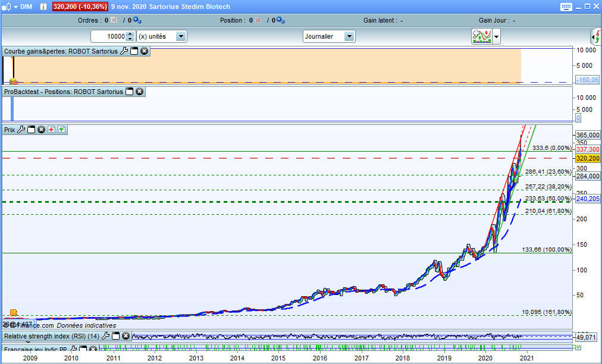Screen dimensions: 602x364
Task: Open position settings gears next to Position
Action: (280, 20)
